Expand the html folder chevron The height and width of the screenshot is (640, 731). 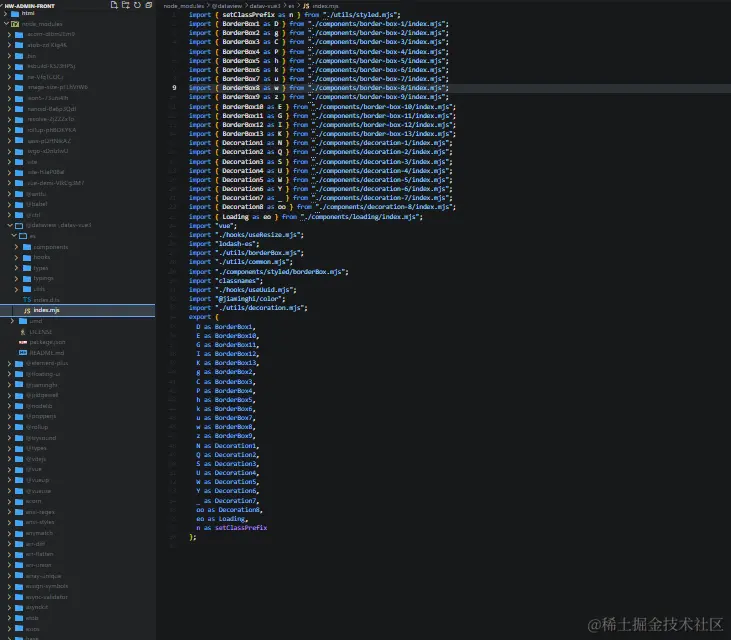[6, 14]
